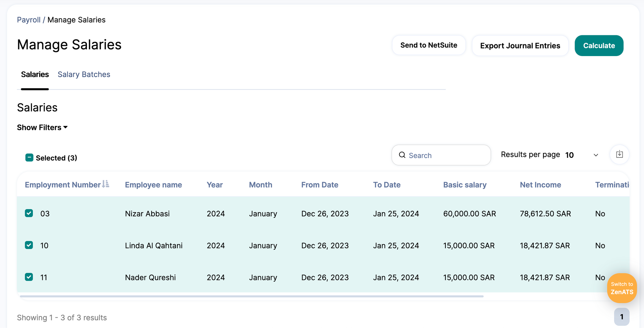Click the Switch to ZenATS orange bubble
Image resolution: width=644 pixels, height=328 pixels.
coord(622,288)
